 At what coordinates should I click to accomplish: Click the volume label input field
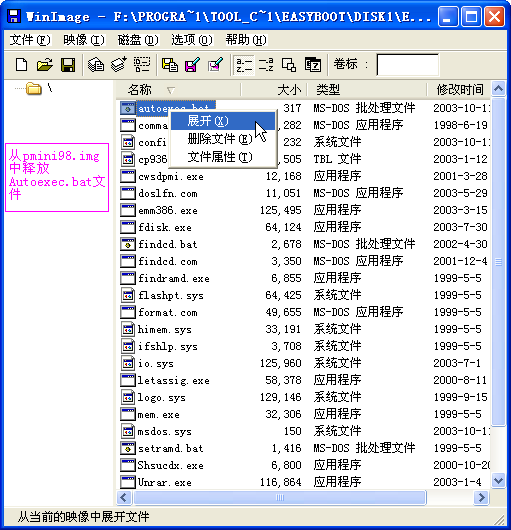tap(408, 65)
